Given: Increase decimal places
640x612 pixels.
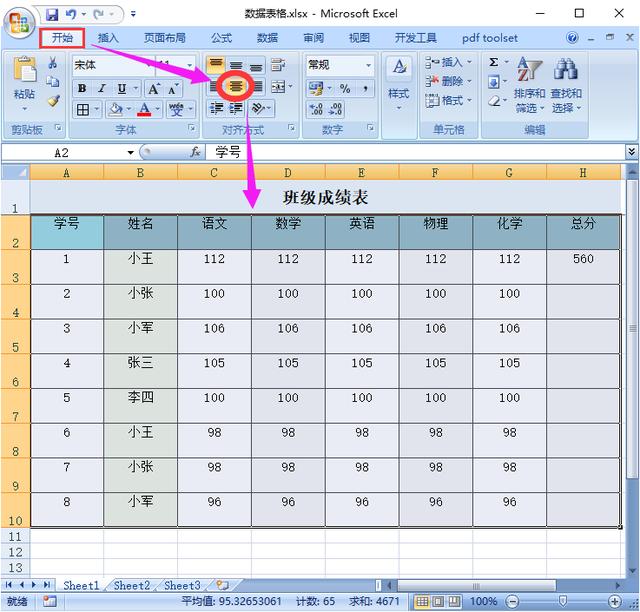Looking at the screenshot, I should coord(316,109).
